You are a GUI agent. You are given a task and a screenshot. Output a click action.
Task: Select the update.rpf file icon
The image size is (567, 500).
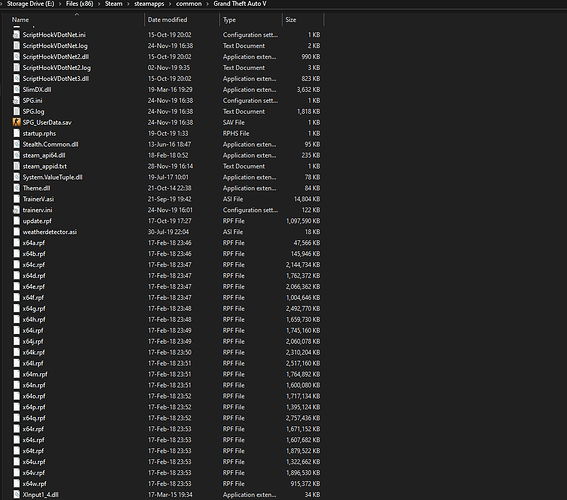16,221
